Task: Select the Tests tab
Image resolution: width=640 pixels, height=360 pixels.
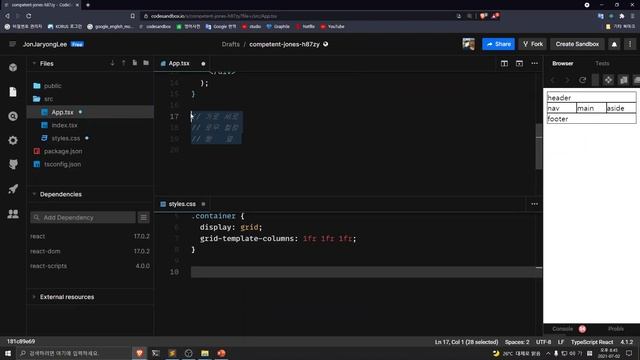Action: tap(602, 63)
